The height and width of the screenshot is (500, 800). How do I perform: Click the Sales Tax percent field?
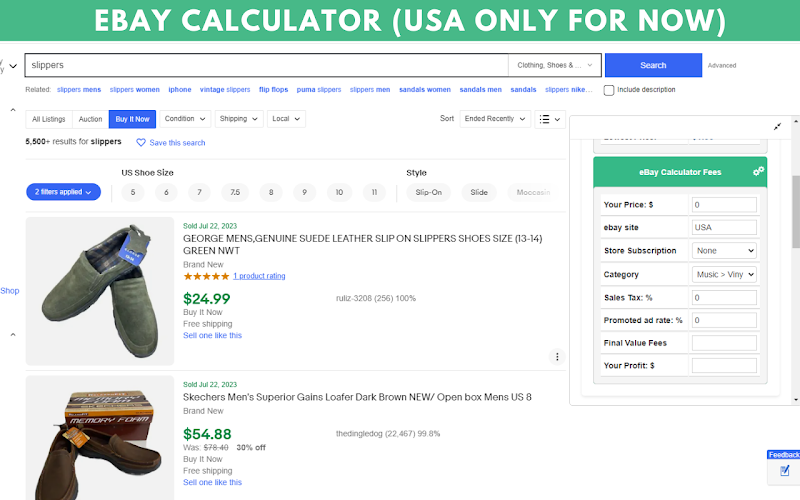pos(724,297)
